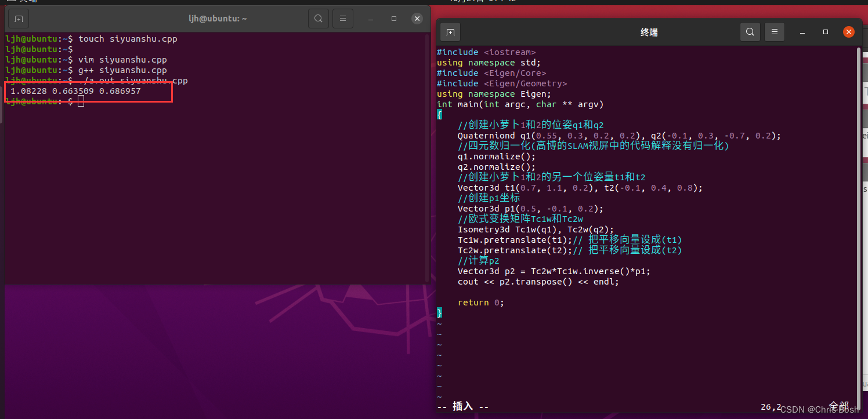Click the Tc2w.pretranslate(t2) line
The height and width of the screenshot is (419, 868).
570,250
